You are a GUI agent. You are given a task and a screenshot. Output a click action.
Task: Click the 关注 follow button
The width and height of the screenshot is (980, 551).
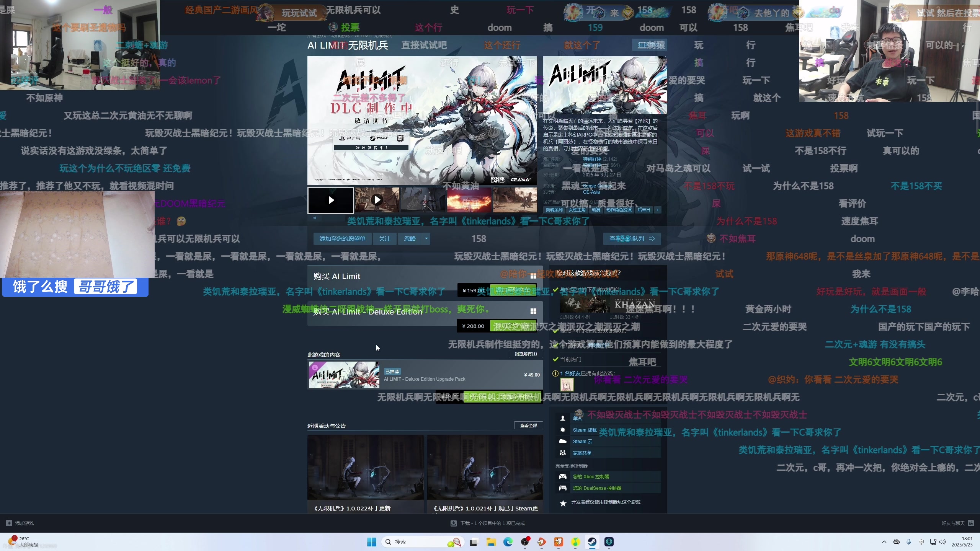click(385, 239)
